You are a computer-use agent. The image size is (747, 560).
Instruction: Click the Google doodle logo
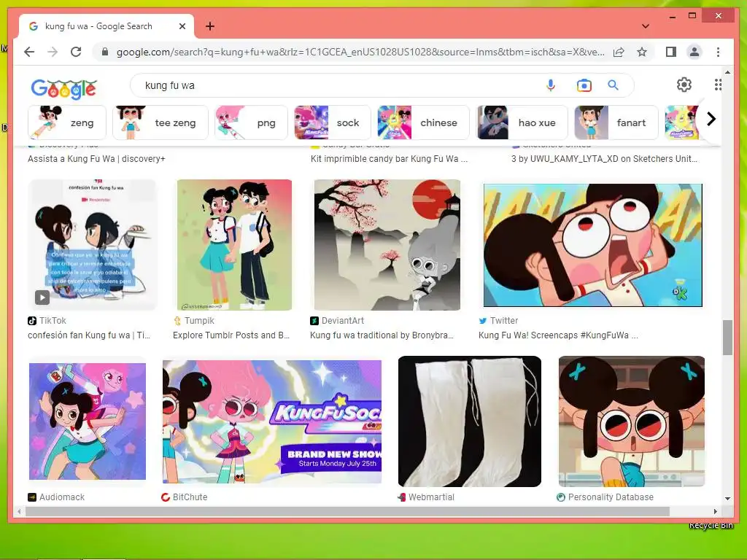64,88
